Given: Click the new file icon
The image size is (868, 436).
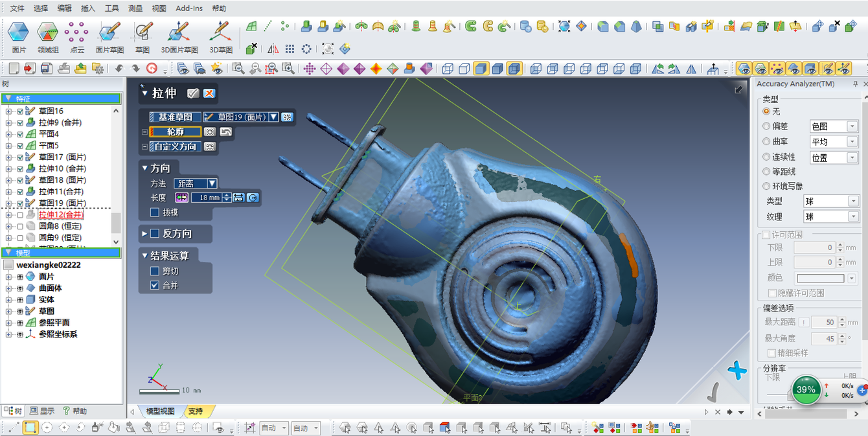Looking at the screenshot, I should [13, 68].
